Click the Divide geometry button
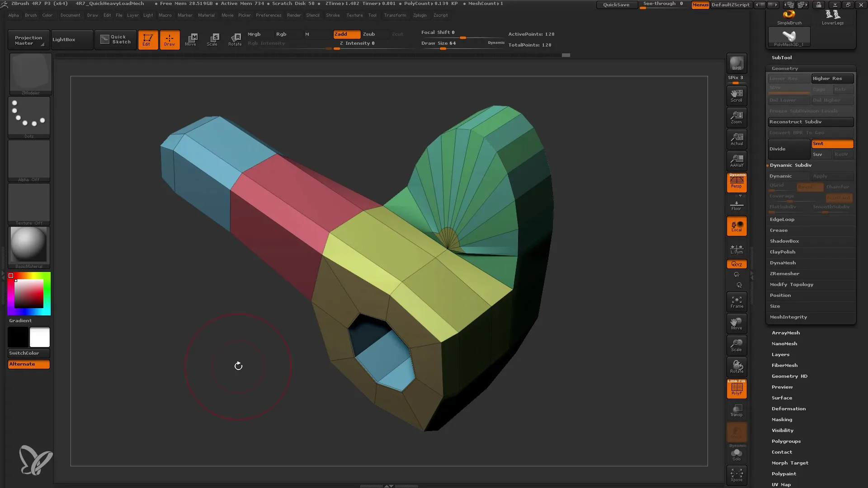This screenshot has height=488, width=868. pos(788,148)
